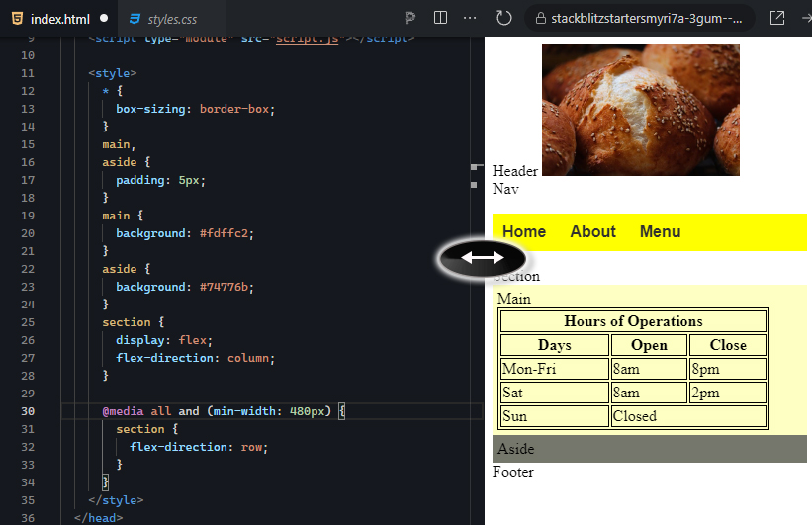Click 'flex-direction: column' on line 27
This screenshot has width=812, height=525.
click(192, 358)
